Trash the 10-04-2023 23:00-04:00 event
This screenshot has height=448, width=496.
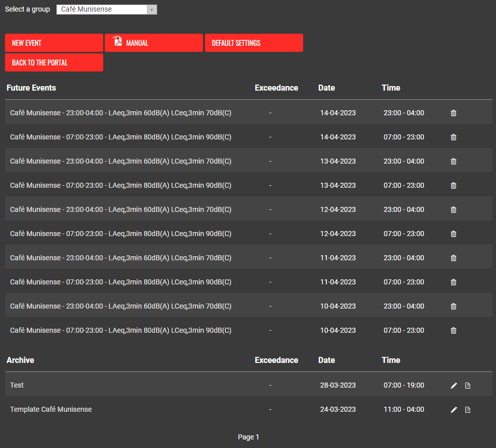tap(453, 307)
